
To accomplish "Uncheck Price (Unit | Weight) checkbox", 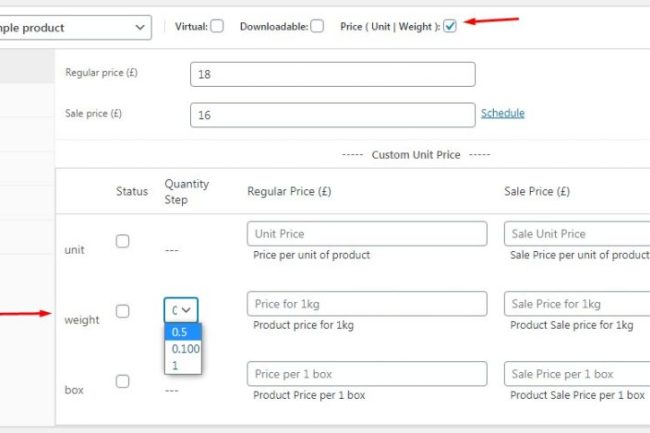I will click(450, 26).
